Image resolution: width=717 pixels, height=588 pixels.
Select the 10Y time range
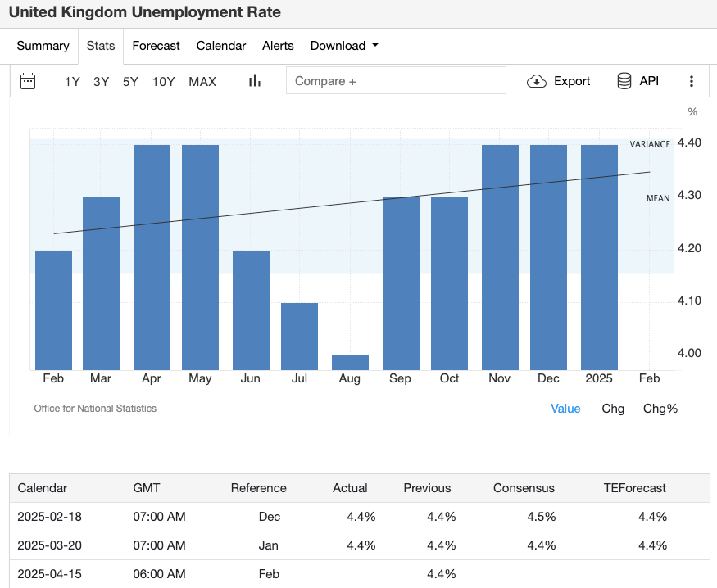click(163, 81)
